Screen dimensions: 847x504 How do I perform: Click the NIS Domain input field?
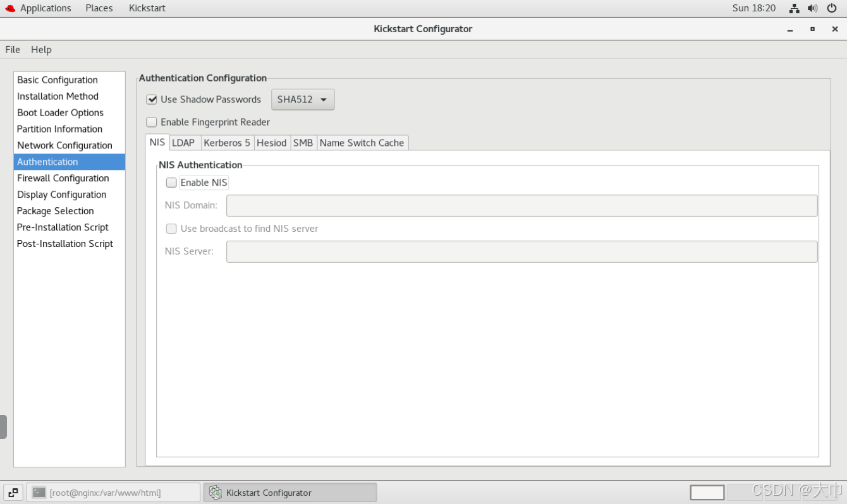[521, 205]
